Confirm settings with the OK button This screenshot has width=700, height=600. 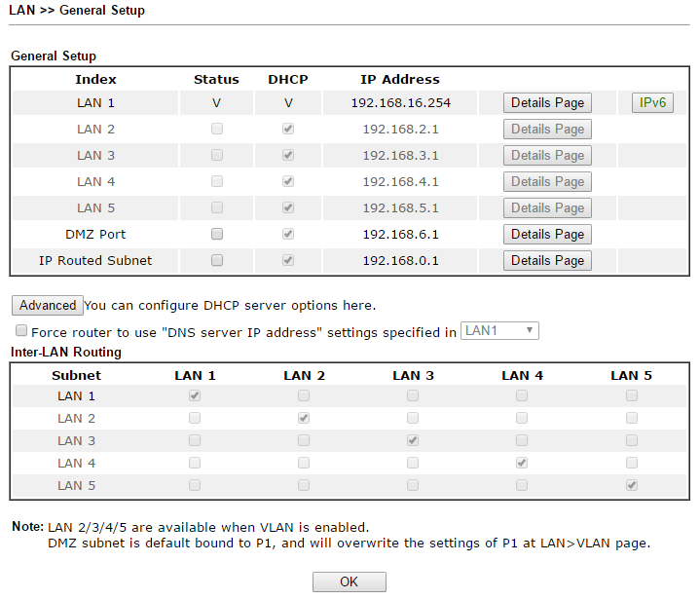[350, 581]
